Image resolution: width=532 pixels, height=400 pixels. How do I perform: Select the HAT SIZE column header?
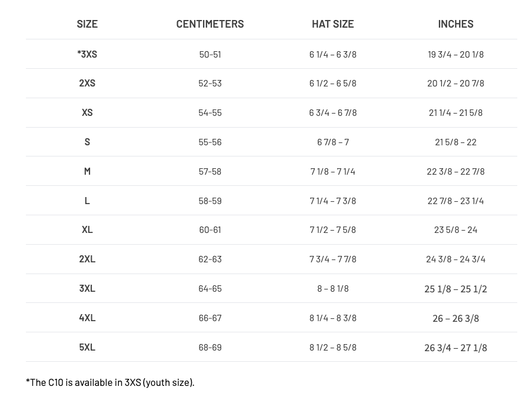(332, 24)
